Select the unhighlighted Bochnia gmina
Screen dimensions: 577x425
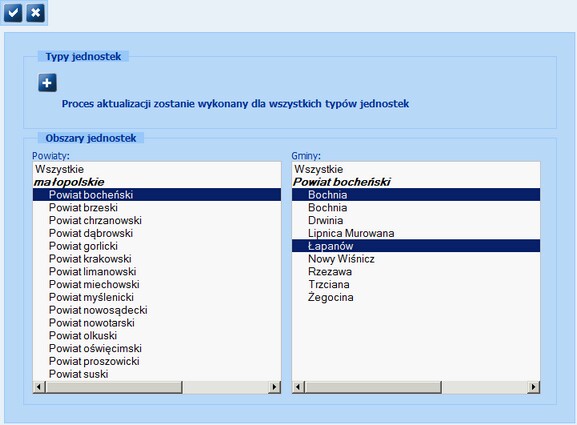point(416,208)
